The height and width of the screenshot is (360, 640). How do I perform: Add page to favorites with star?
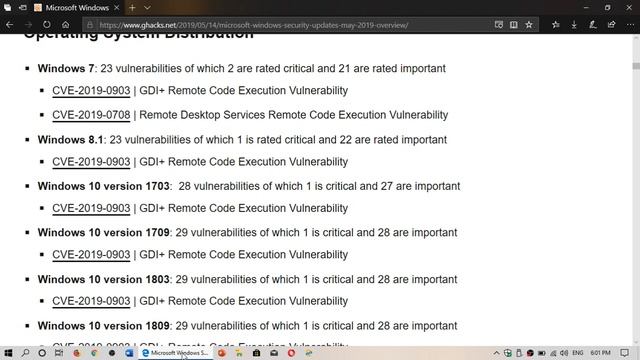click(x=529, y=25)
